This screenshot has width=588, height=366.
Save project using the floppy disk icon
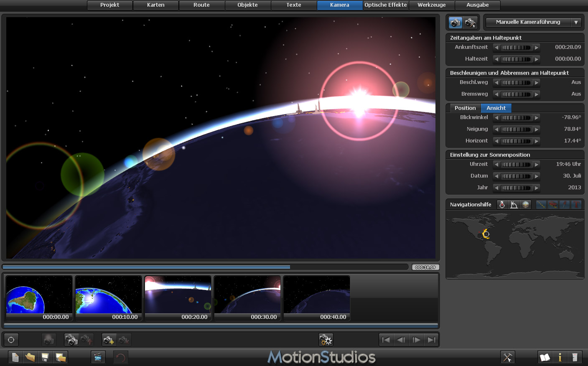[45, 357]
